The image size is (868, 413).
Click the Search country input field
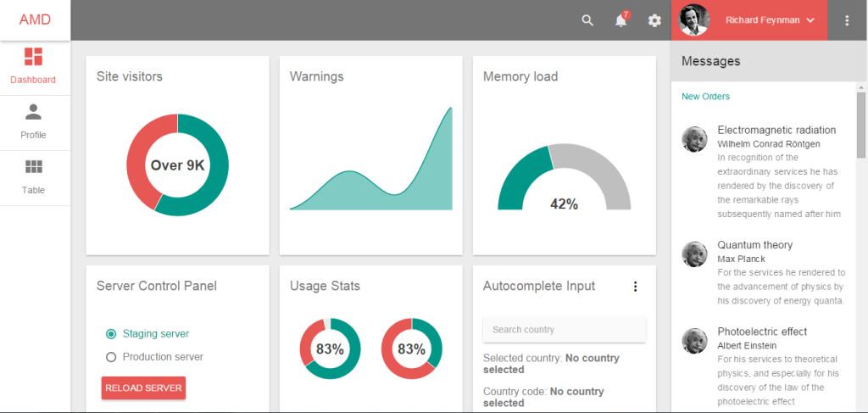[x=564, y=330]
